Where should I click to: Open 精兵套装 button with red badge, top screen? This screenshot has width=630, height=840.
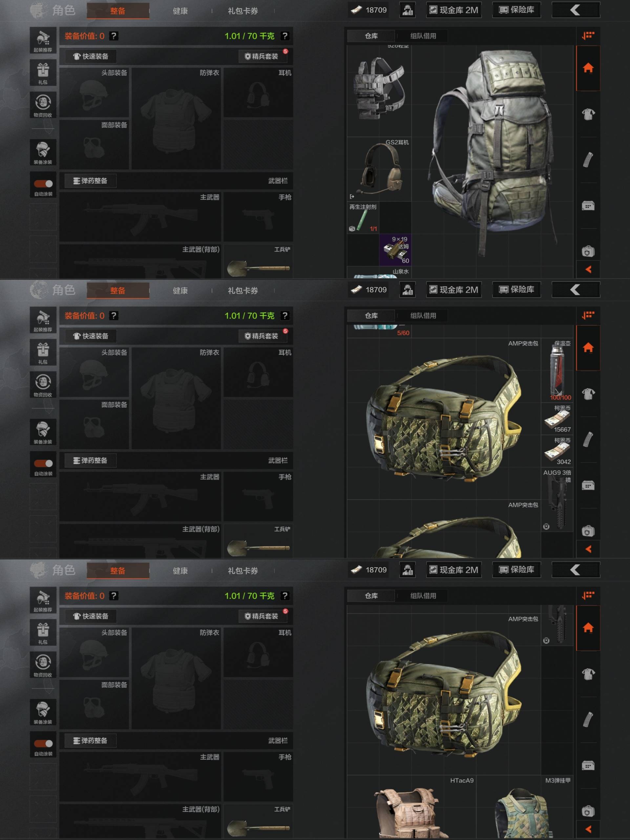coord(263,56)
